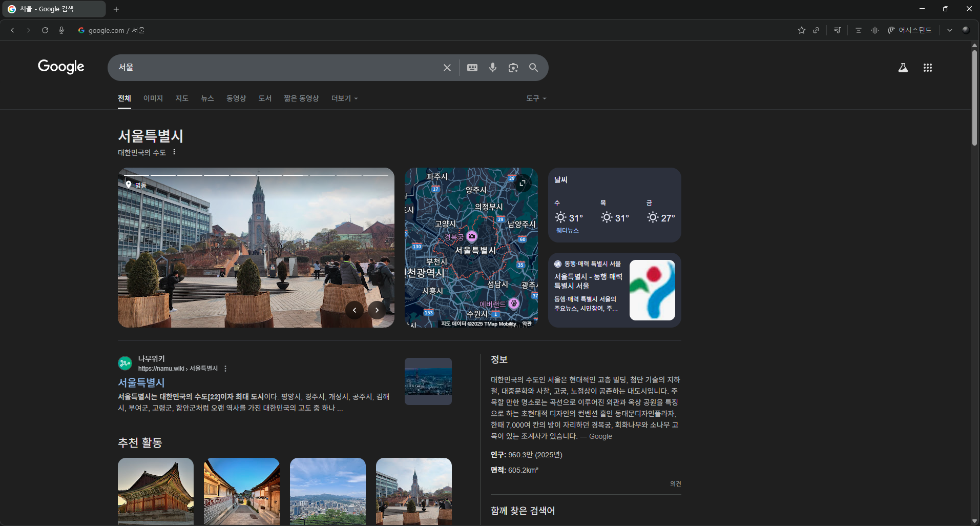Click the 의견 feedback link
The width and height of the screenshot is (980, 526).
tap(676, 483)
